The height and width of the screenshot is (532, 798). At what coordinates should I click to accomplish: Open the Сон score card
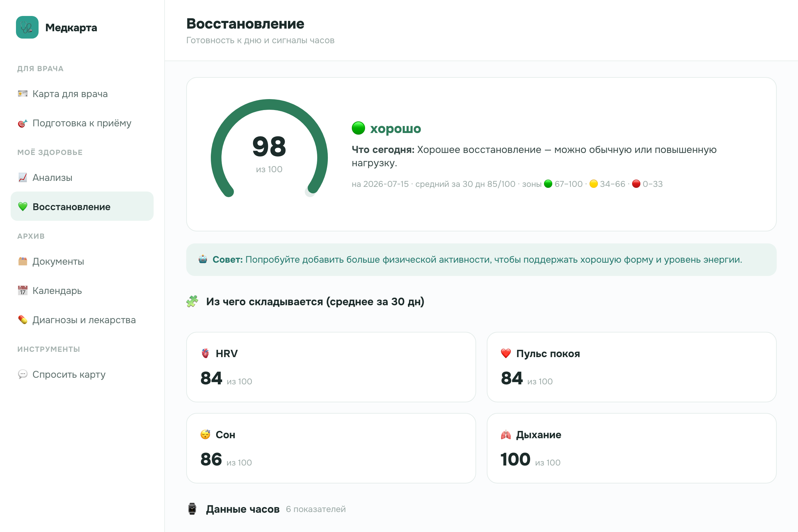[x=331, y=448]
